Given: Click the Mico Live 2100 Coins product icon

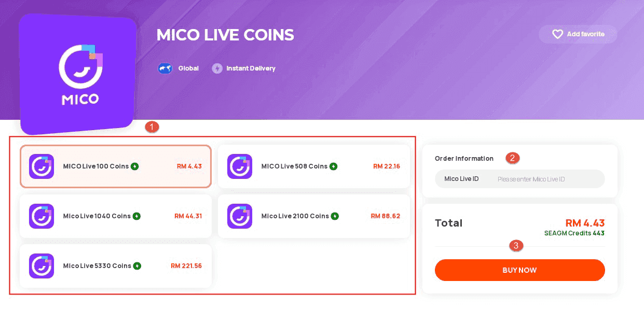Looking at the screenshot, I should [240, 216].
